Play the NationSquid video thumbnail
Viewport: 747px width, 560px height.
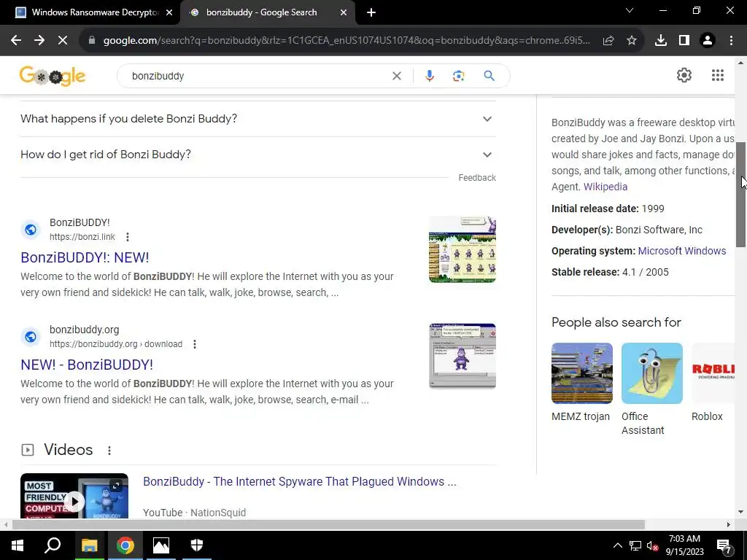pos(74,496)
